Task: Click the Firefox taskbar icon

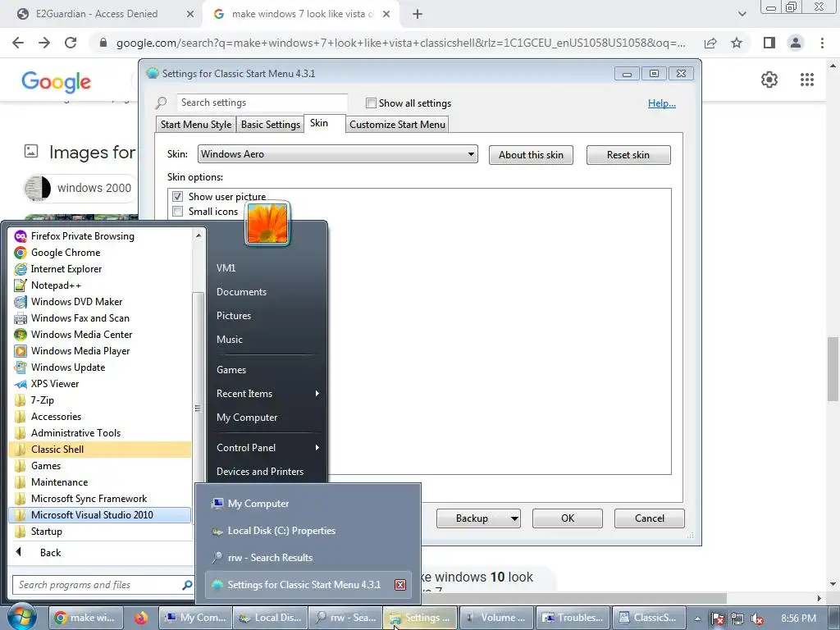Action: 141,618
